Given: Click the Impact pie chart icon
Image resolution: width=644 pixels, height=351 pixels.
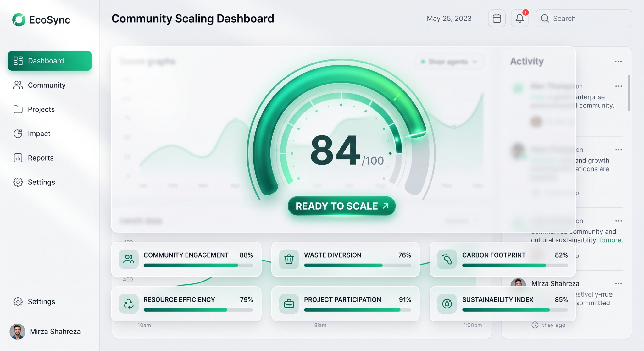Looking at the screenshot, I should 18,134.
